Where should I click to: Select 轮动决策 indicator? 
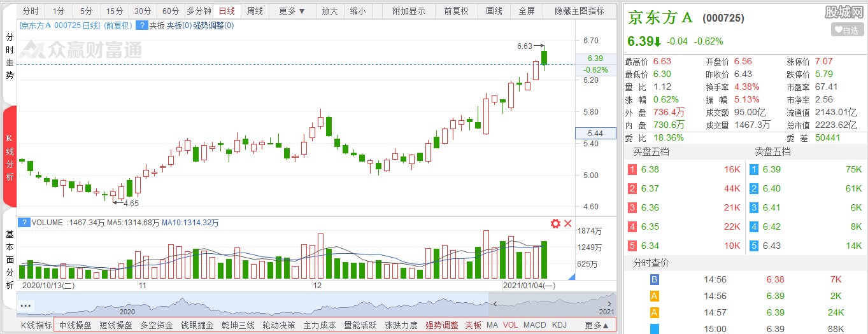[x=279, y=325]
